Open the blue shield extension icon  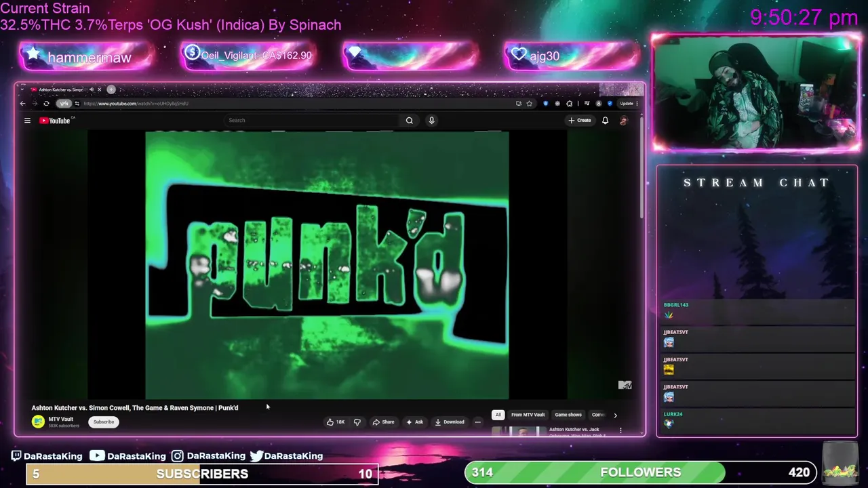(x=546, y=104)
